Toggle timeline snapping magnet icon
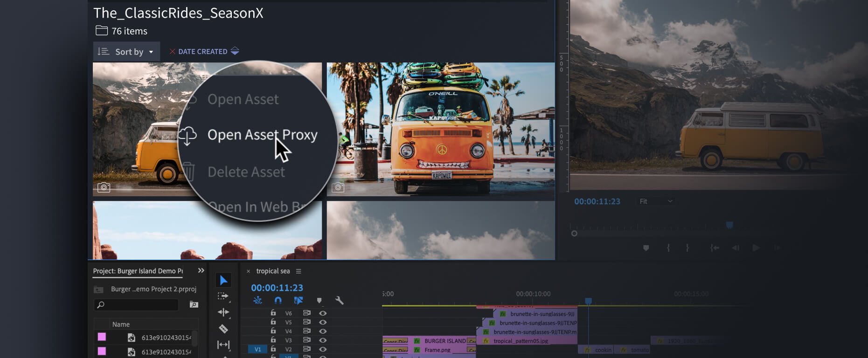 click(x=278, y=301)
